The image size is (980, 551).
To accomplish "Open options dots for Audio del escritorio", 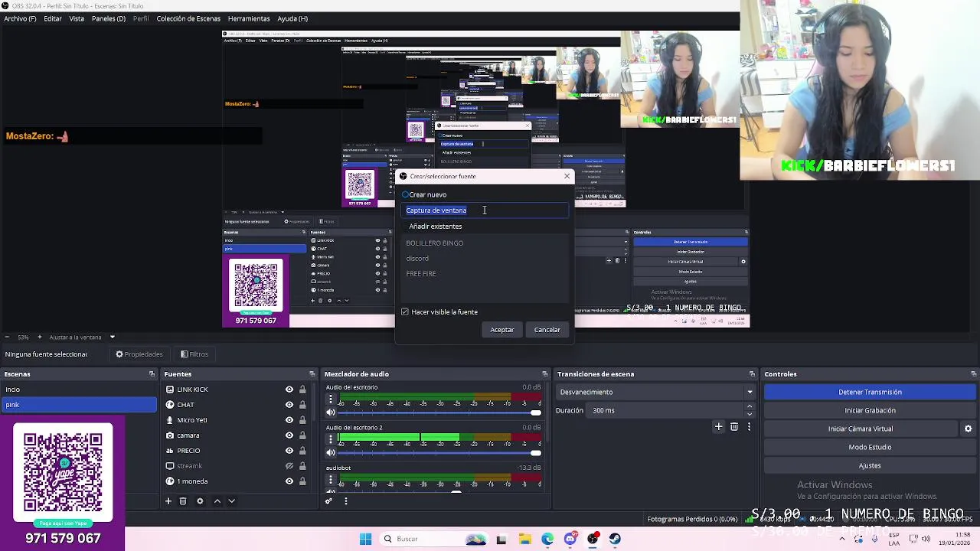I will pos(331,399).
